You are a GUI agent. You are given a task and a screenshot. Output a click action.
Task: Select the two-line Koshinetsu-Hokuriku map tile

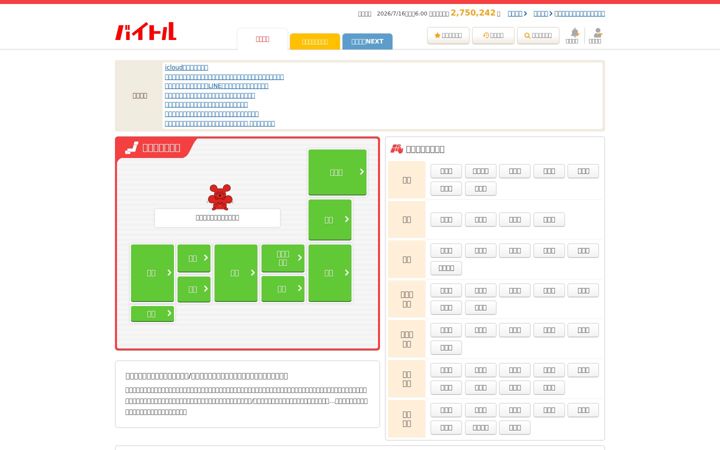coord(283,258)
